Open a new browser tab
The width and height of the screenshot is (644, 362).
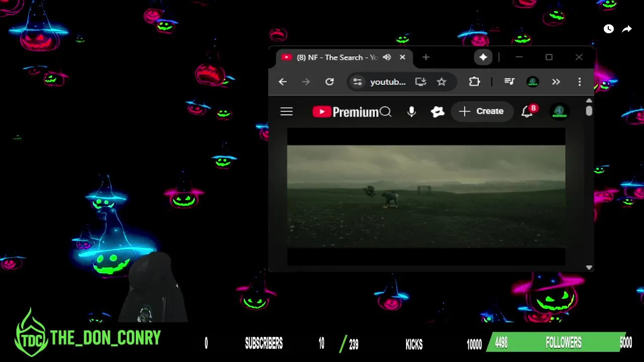426,57
